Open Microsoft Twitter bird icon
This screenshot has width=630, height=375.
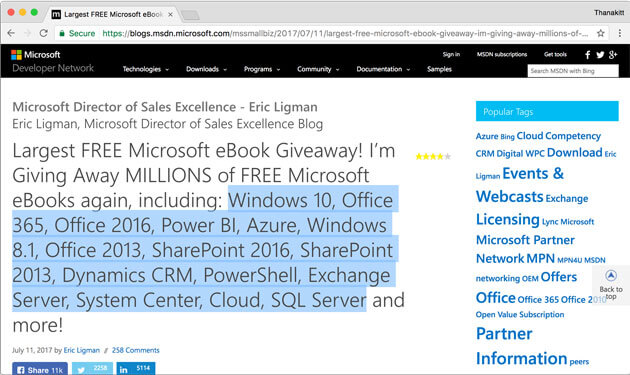(600, 55)
